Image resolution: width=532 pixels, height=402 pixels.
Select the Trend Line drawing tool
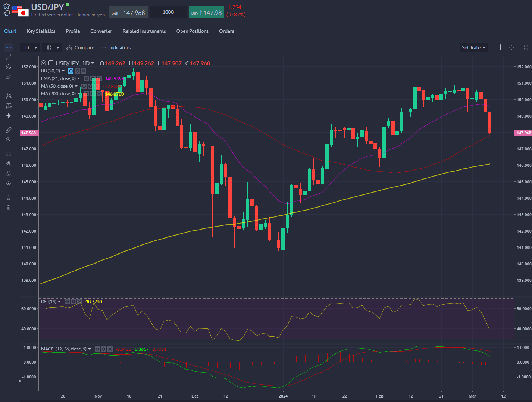(9, 57)
